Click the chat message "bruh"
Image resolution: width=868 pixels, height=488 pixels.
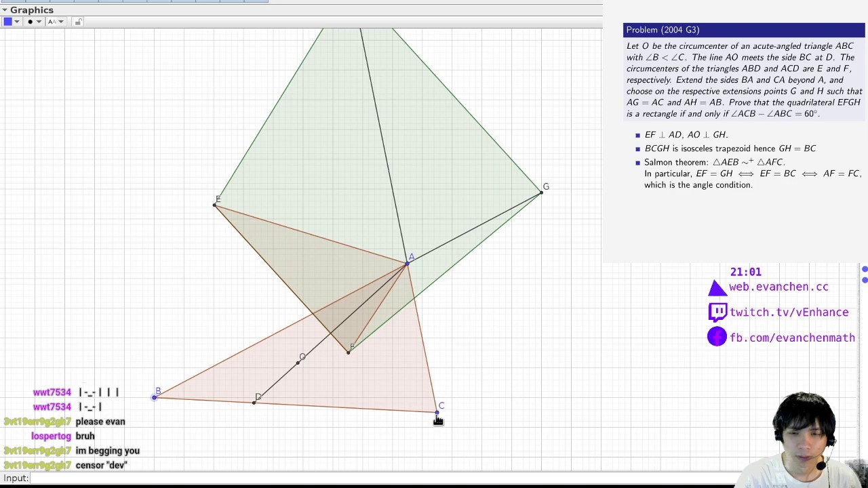click(x=85, y=436)
